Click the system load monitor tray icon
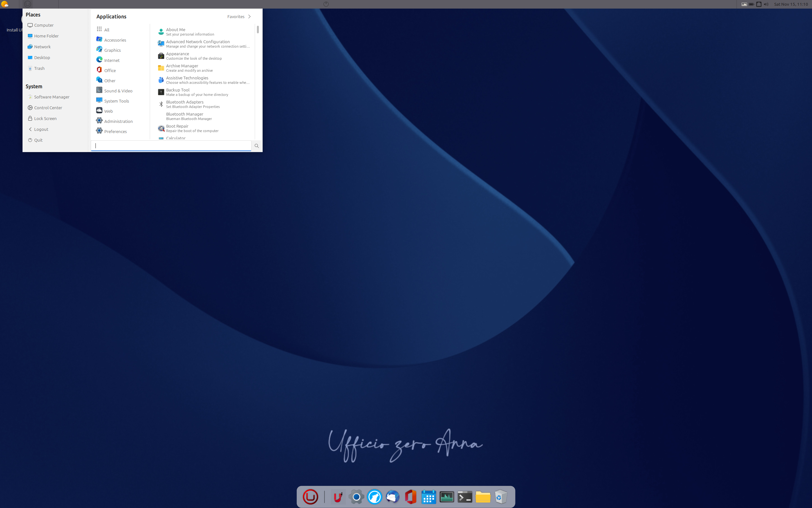 click(744, 4)
